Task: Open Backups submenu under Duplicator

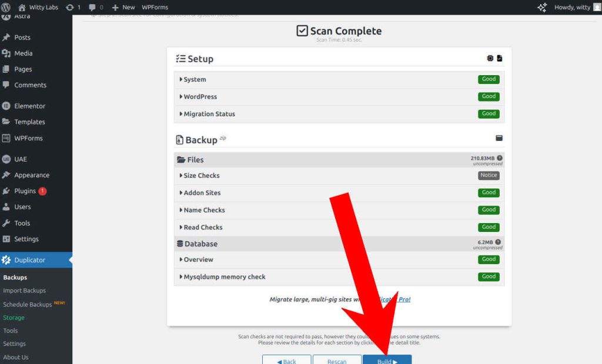Action: pyautogui.click(x=15, y=277)
